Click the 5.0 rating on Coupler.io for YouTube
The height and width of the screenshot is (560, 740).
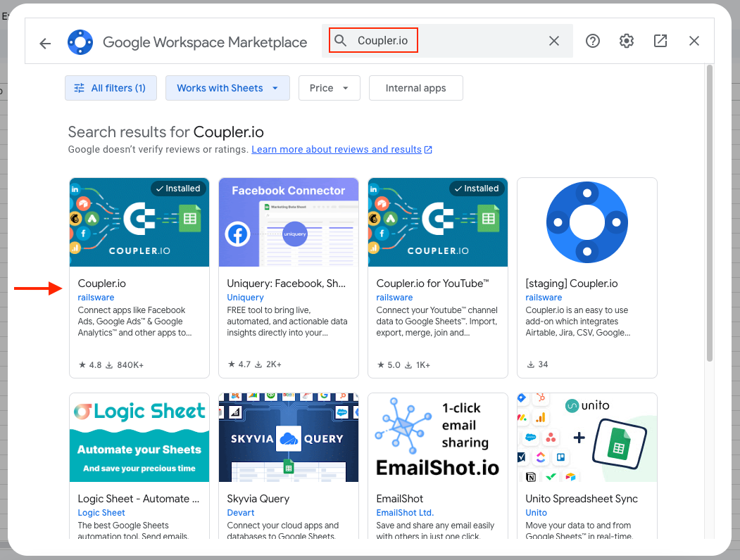click(x=389, y=365)
